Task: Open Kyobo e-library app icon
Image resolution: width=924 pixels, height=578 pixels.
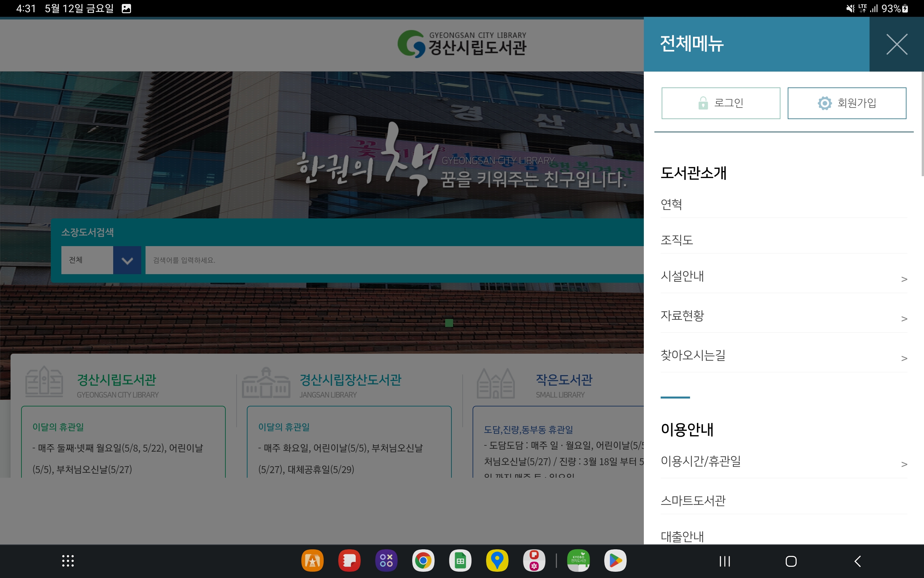Action: tap(578, 561)
